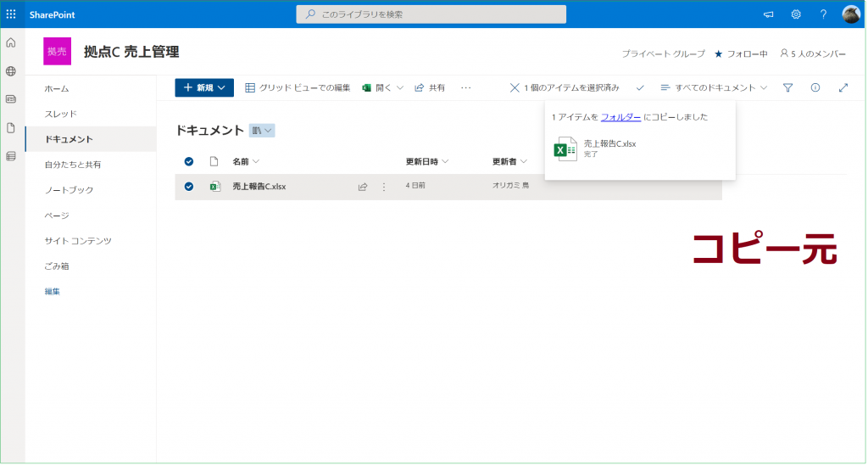Uncheck the 売上報告C.xlsx row checkbox
The image size is (868, 465).
click(189, 187)
